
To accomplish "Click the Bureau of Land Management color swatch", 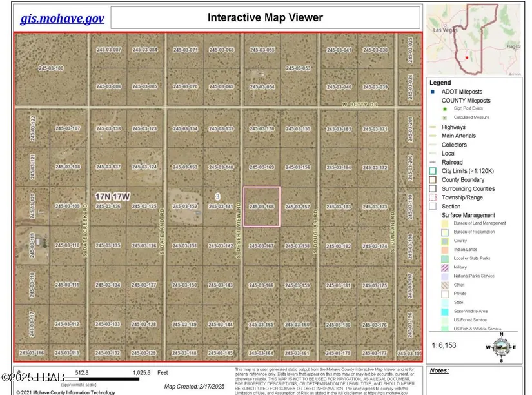I will (445, 223).
